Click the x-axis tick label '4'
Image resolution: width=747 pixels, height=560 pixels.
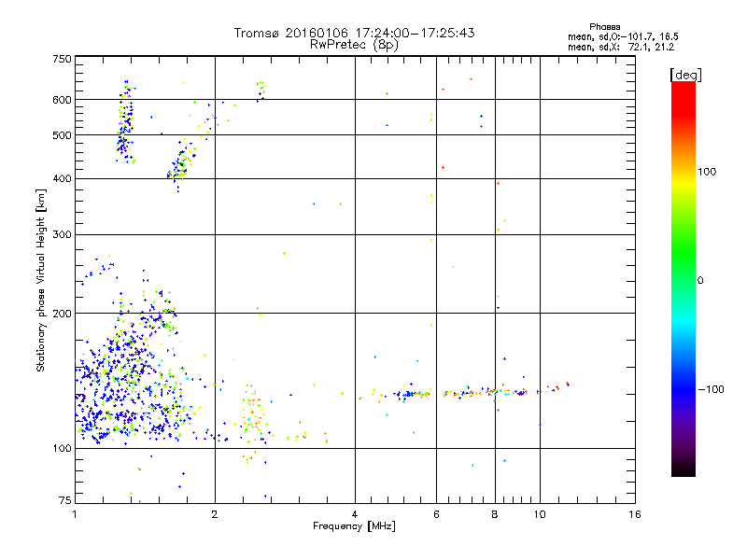[x=355, y=514]
